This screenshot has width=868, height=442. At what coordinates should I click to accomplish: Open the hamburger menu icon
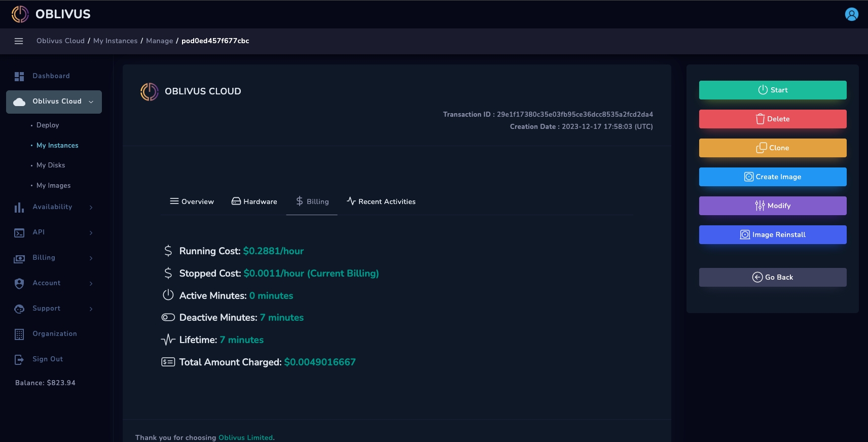point(19,41)
